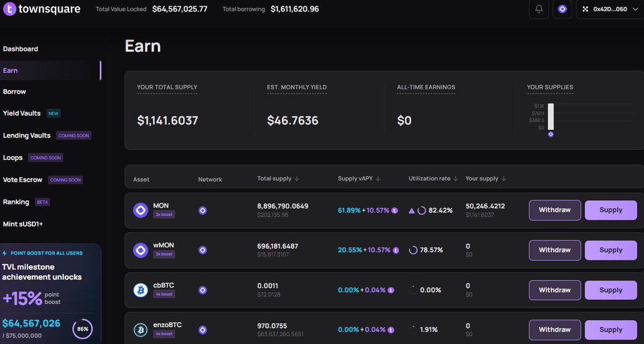Withdraw from MON pool

555,210
